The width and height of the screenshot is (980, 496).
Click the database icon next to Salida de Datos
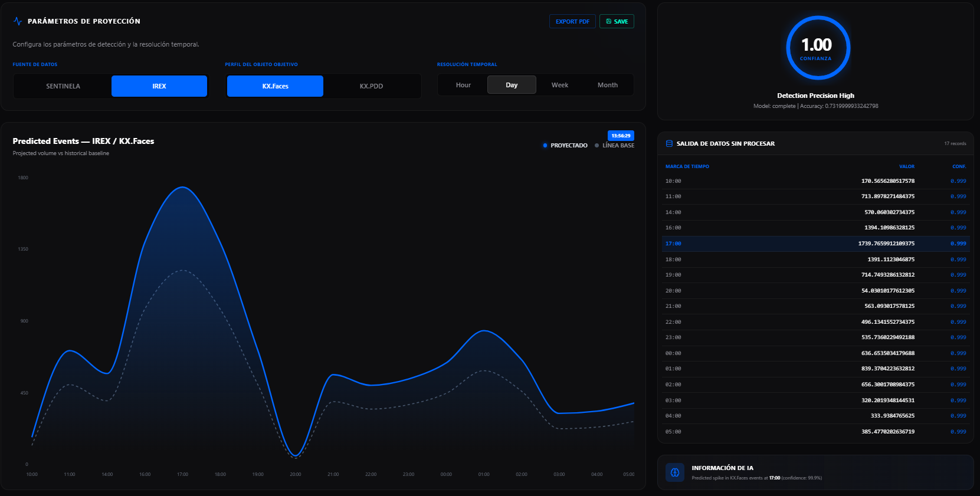(669, 143)
